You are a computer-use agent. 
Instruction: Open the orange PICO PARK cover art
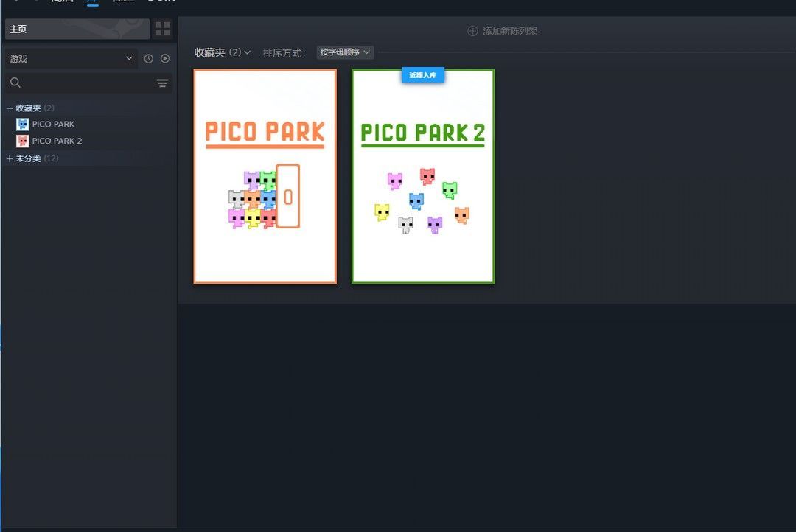[265, 176]
